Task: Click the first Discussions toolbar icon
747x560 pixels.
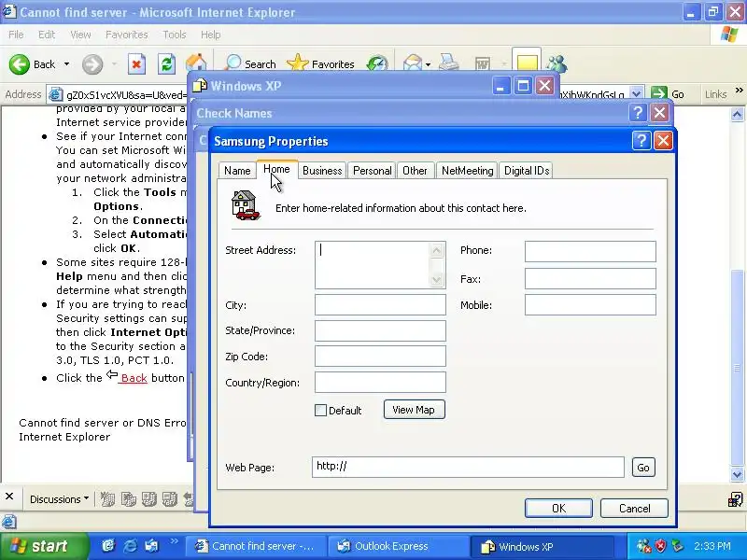Action: click(107, 499)
